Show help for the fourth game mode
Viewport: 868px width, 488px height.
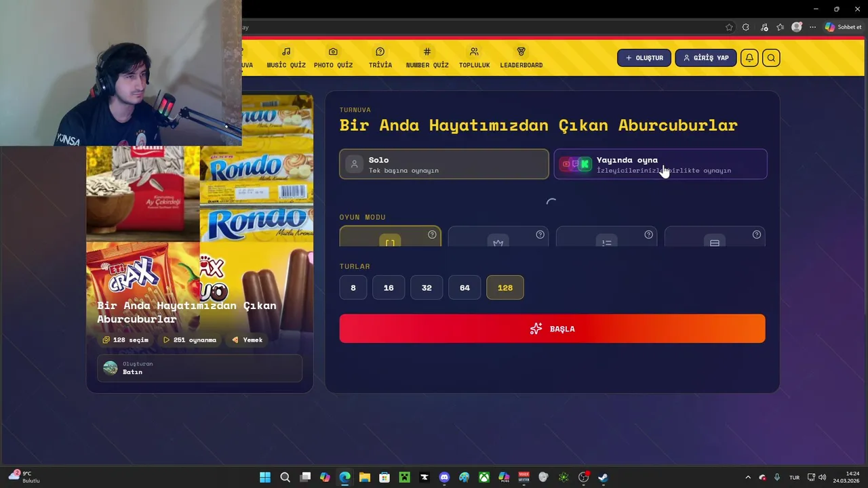tap(757, 235)
